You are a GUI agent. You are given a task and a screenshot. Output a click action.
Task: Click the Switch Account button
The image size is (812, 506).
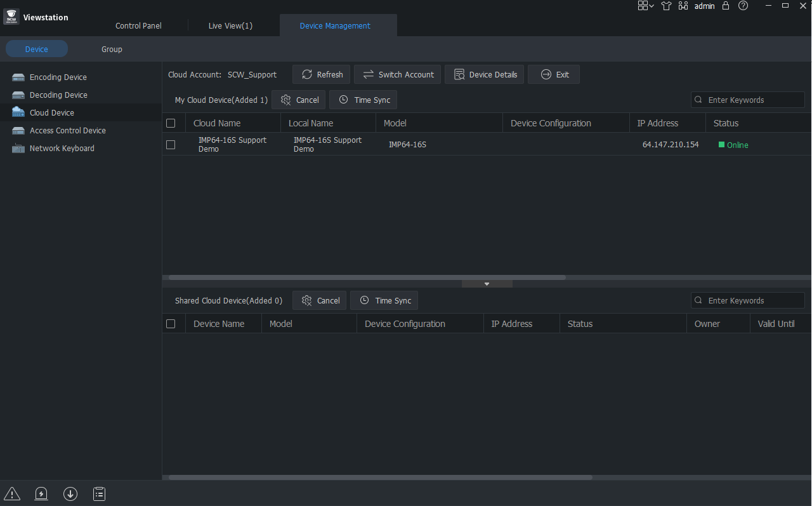[x=398, y=74]
